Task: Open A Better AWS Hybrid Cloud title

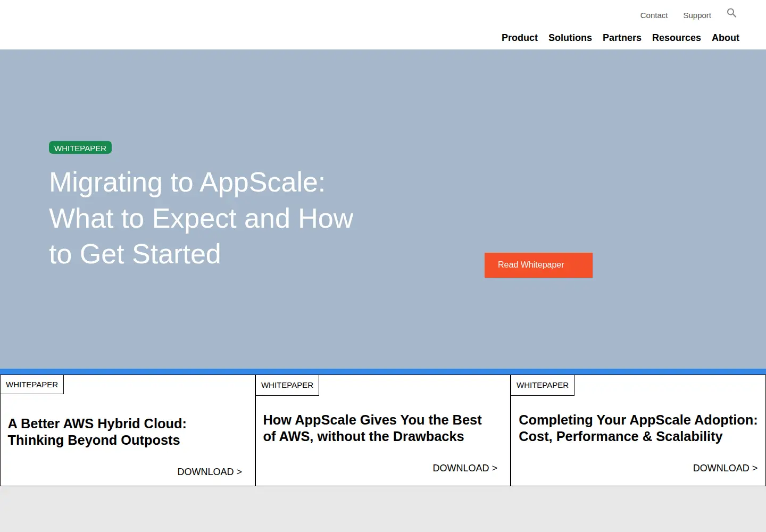Action: [x=97, y=432]
